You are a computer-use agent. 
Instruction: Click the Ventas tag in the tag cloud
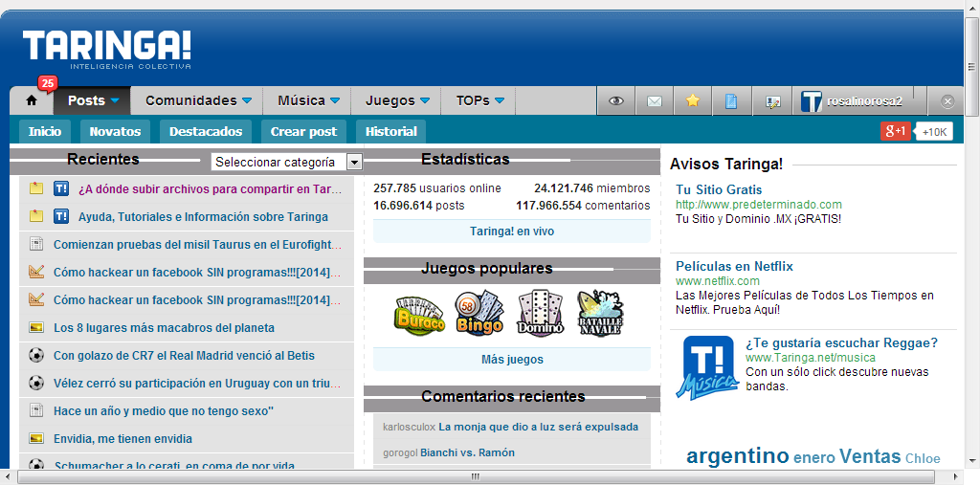click(869, 457)
